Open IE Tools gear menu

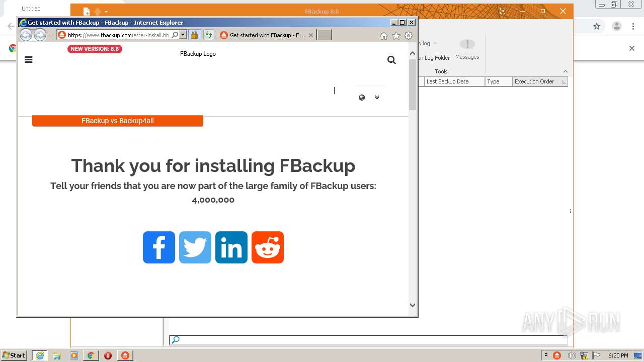click(409, 36)
